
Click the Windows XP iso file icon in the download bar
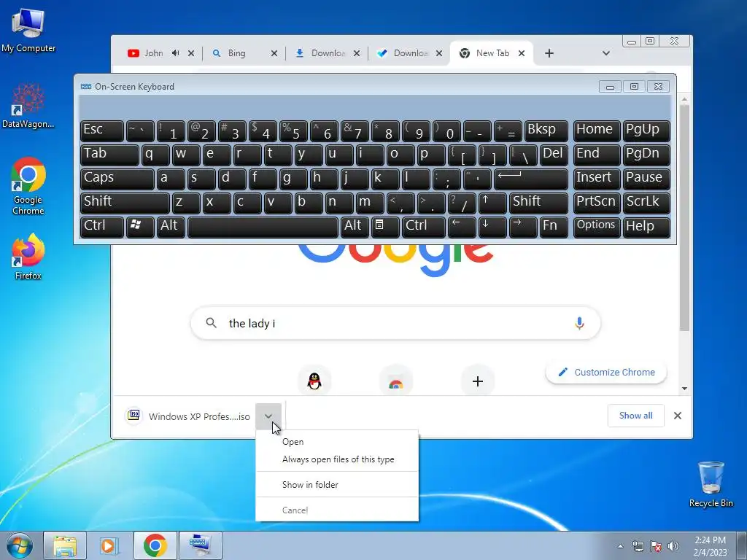134,416
